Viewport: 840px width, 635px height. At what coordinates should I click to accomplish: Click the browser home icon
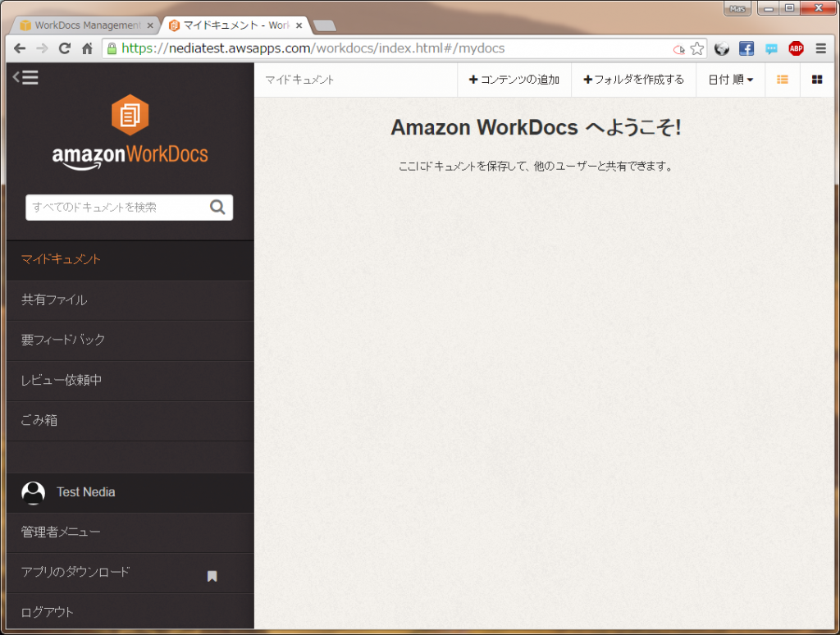[x=87, y=48]
